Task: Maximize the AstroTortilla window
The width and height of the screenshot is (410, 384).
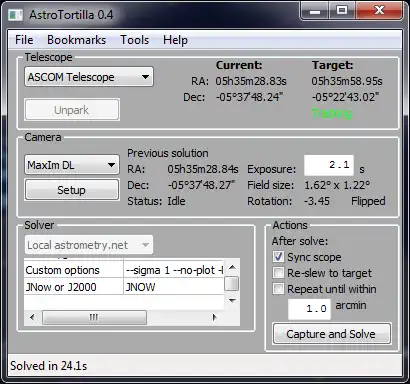Action: 342,11
